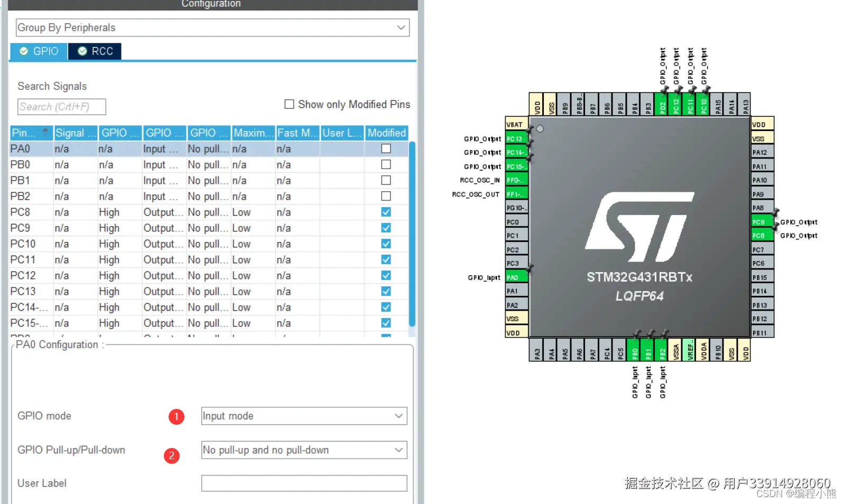Click the PB9 pin on chip top
The width and height of the screenshot is (844, 504).
point(564,104)
